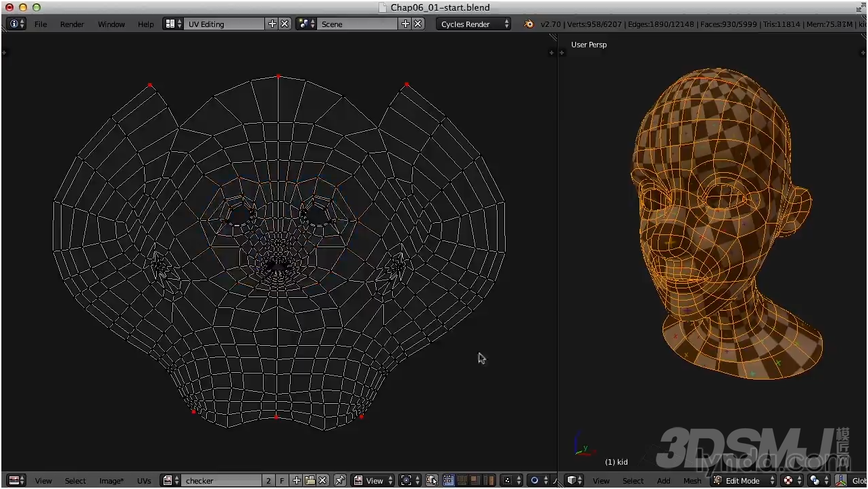Expand the 3D view tool shelf plus tab
The height and width of the screenshot is (489, 868).
[x=562, y=52]
